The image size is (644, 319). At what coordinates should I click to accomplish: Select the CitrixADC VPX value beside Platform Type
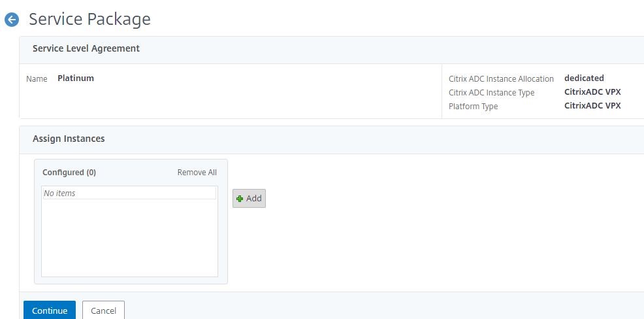(x=592, y=106)
